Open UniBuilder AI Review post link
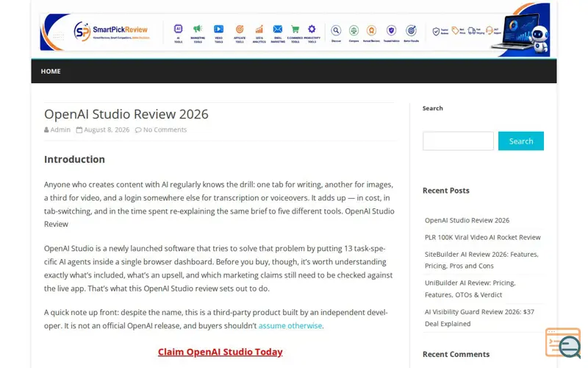This screenshot has height=368, width=588. pos(470,289)
